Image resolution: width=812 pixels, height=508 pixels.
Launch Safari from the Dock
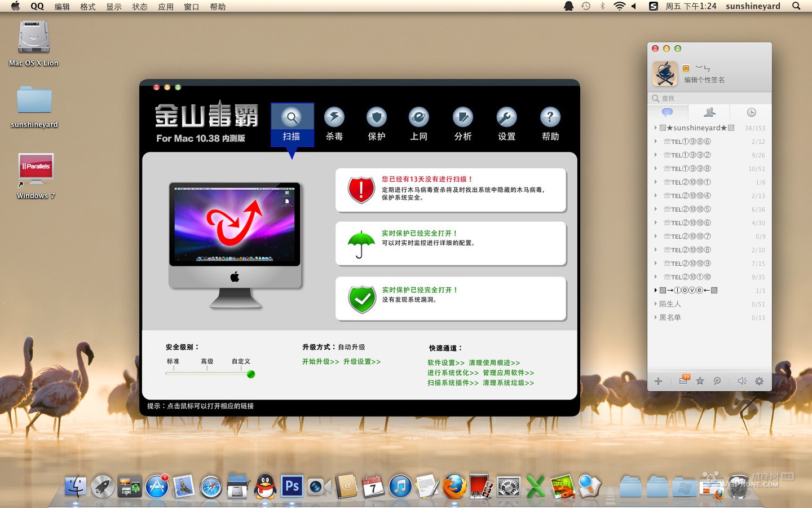click(x=211, y=487)
